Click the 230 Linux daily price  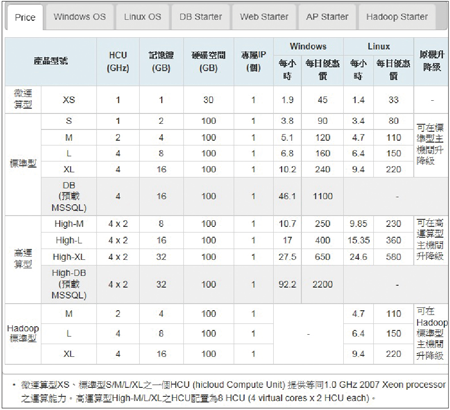click(x=393, y=224)
